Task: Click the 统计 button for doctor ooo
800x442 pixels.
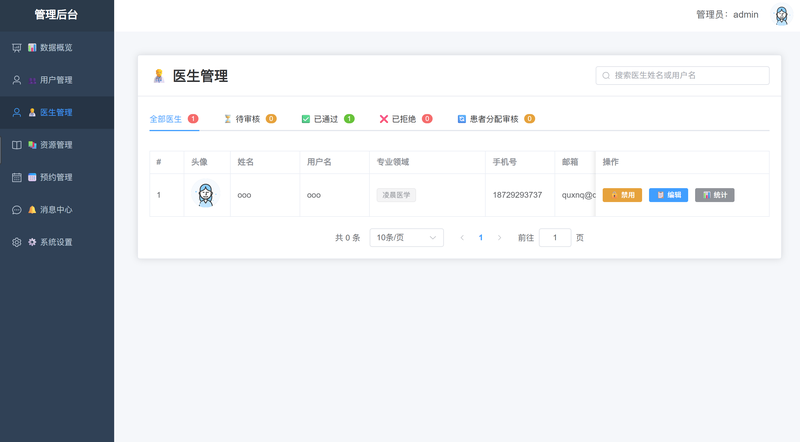Action: pyautogui.click(x=714, y=195)
